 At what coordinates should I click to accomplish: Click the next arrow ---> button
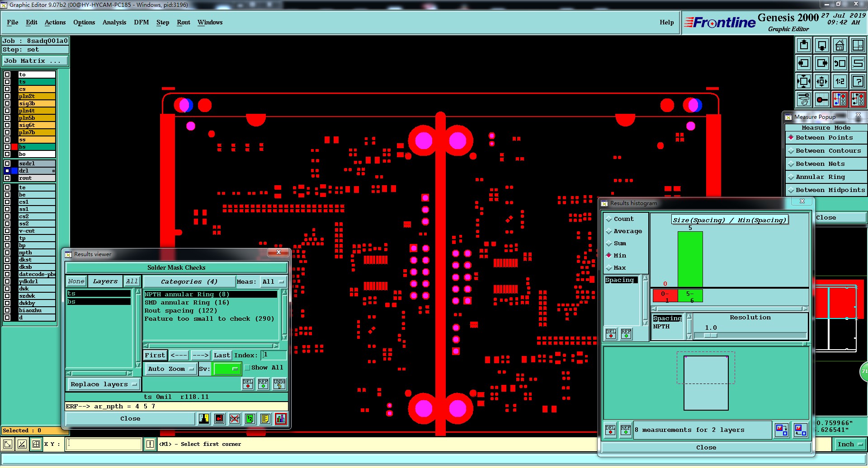[x=201, y=355]
